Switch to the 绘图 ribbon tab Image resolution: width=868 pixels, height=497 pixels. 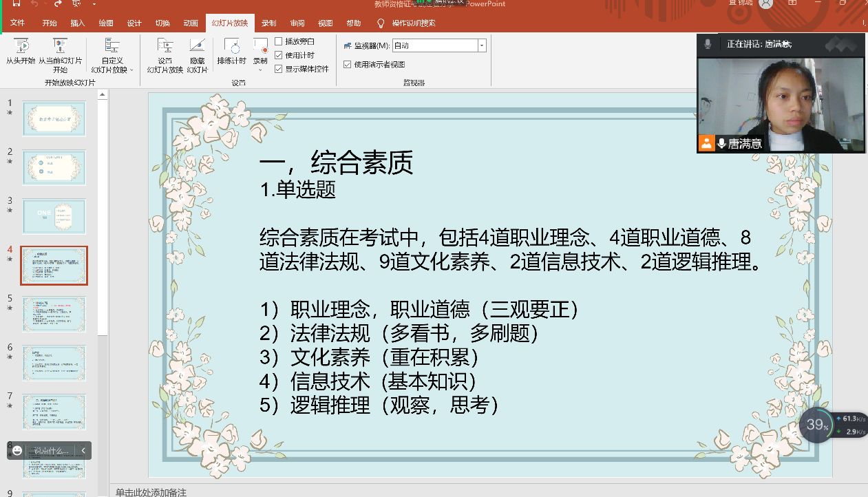click(106, 23)
